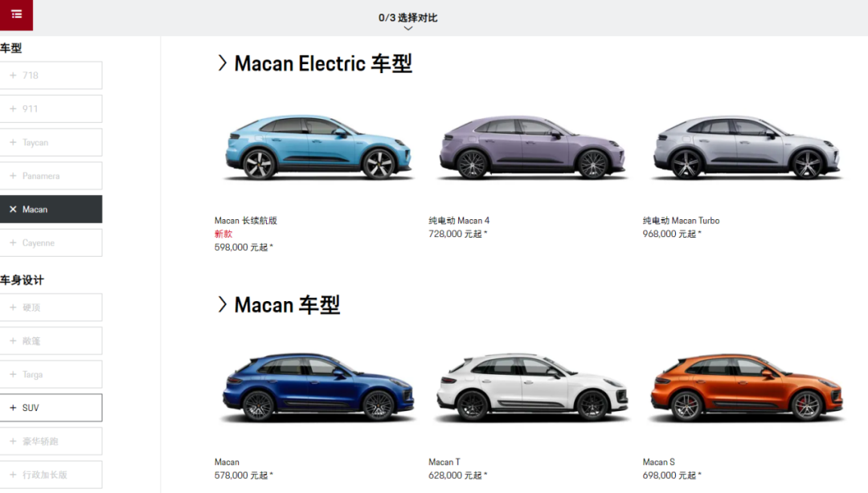
Task: Select the 行政加长版 body filter
Action: tap(51, 475)
